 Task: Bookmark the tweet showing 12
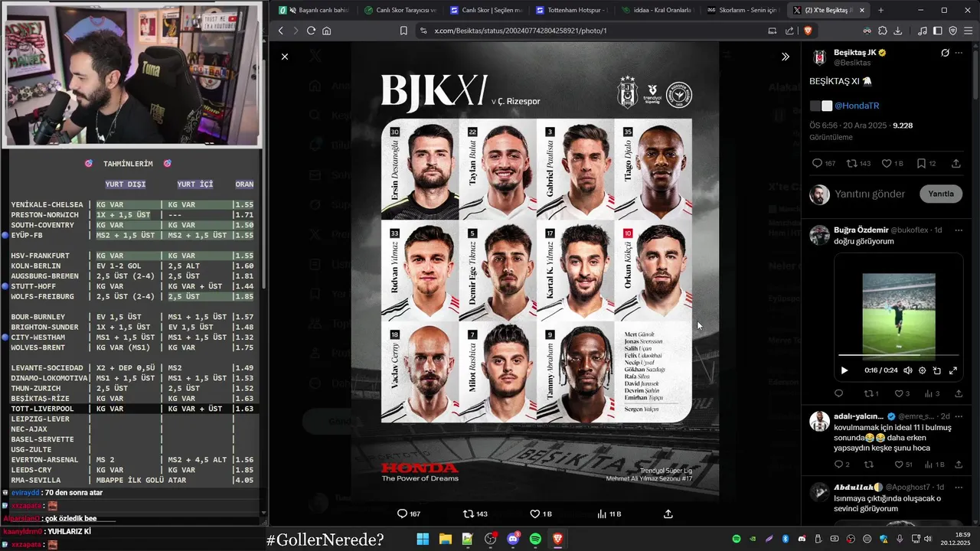tap(921, 163)
